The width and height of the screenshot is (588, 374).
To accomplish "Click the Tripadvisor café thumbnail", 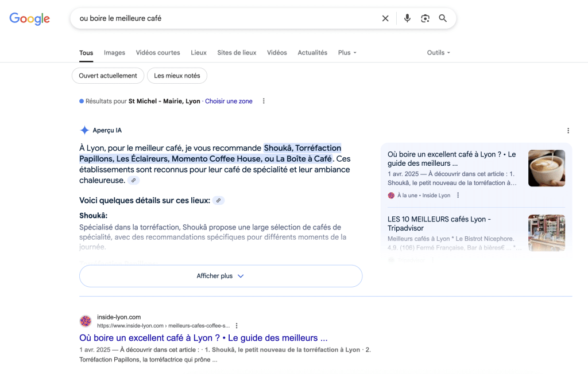I will (547, 233).
